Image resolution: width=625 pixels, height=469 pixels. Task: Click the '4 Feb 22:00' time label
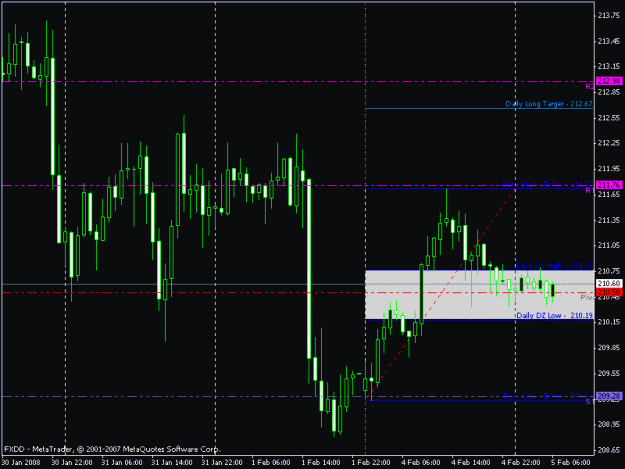521,462
